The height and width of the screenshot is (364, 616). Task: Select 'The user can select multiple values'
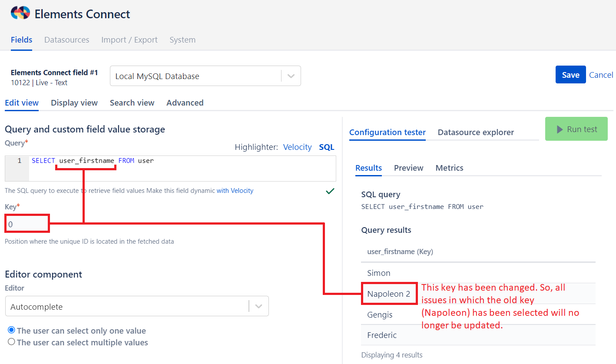pos(12,342)
